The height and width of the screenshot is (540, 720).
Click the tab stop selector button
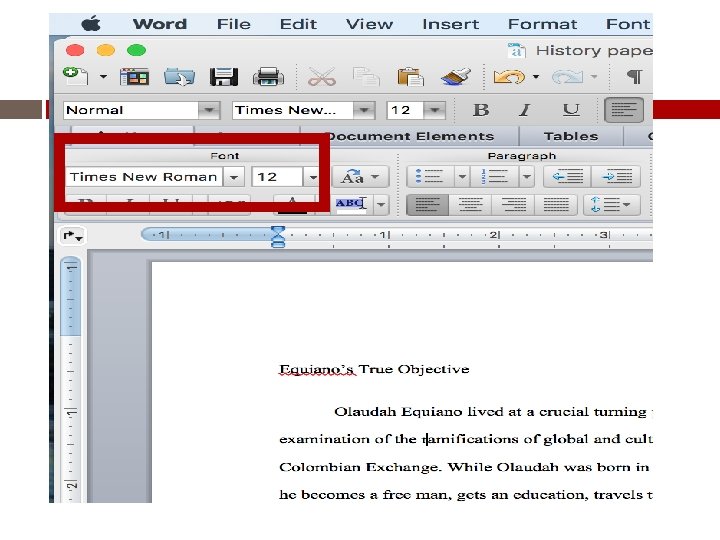pyautogui.click(x=73, y=236)
